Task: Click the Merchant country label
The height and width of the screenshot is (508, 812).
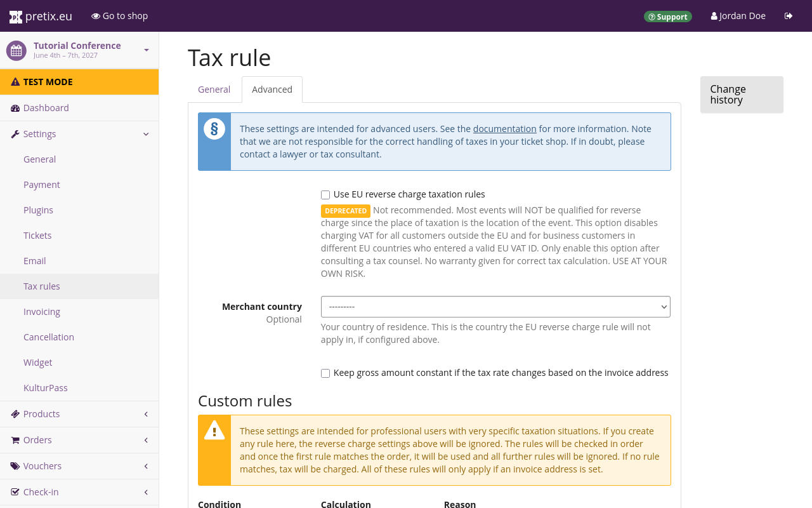Action: (262, 307)
